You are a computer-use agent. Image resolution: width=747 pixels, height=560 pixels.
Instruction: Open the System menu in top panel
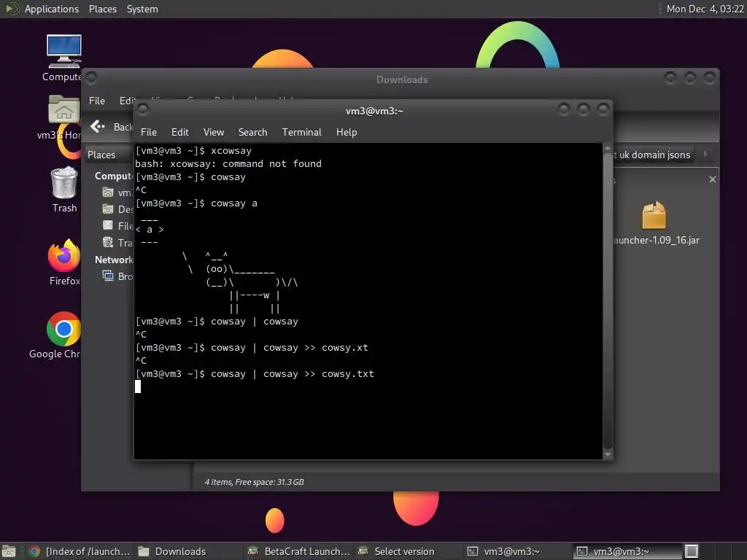(x=142, y=9)
